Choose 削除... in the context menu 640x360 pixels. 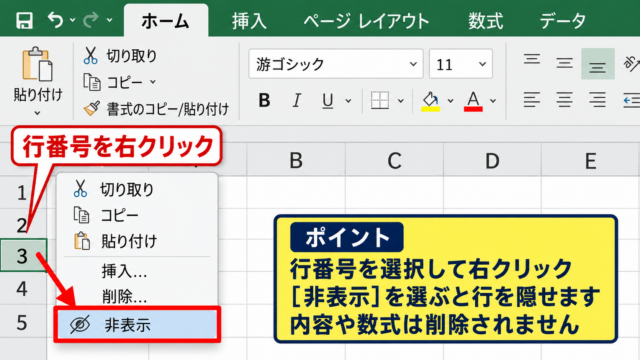tap(137, 297)
